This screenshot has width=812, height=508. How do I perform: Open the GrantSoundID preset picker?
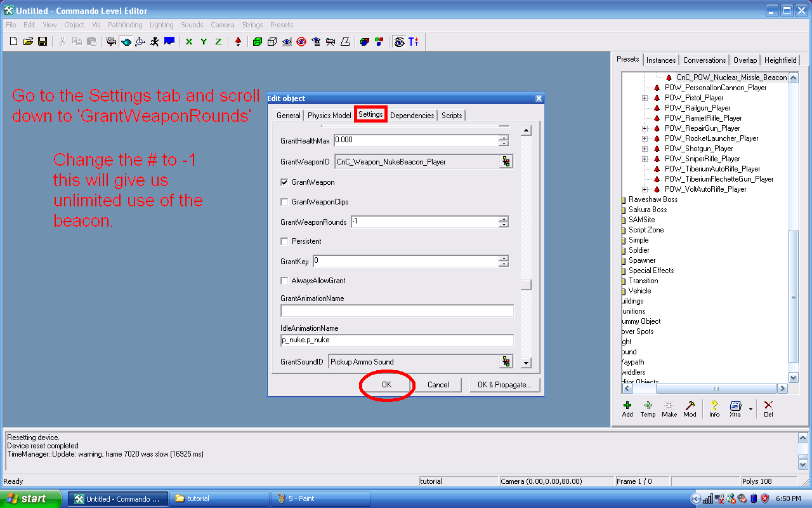[506, 362]
